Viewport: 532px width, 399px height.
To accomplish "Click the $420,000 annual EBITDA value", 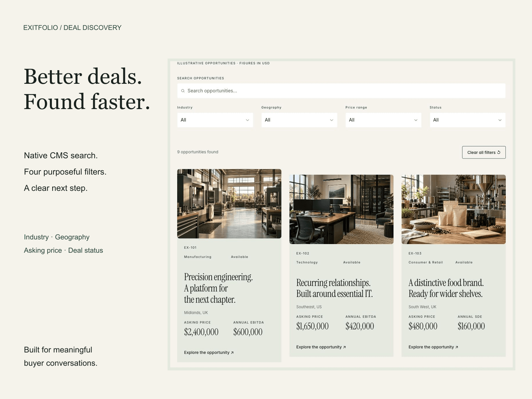I will point(360,326).
